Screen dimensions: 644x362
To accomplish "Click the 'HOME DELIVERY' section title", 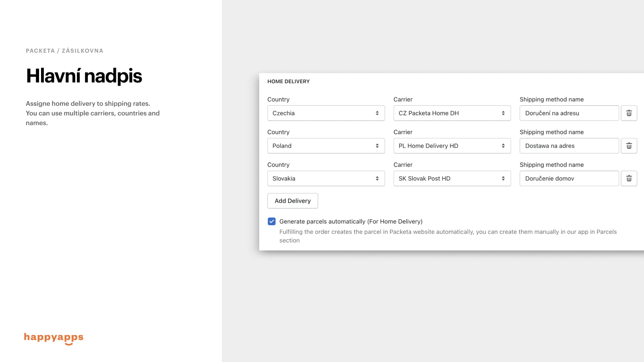I will [289, 81].
